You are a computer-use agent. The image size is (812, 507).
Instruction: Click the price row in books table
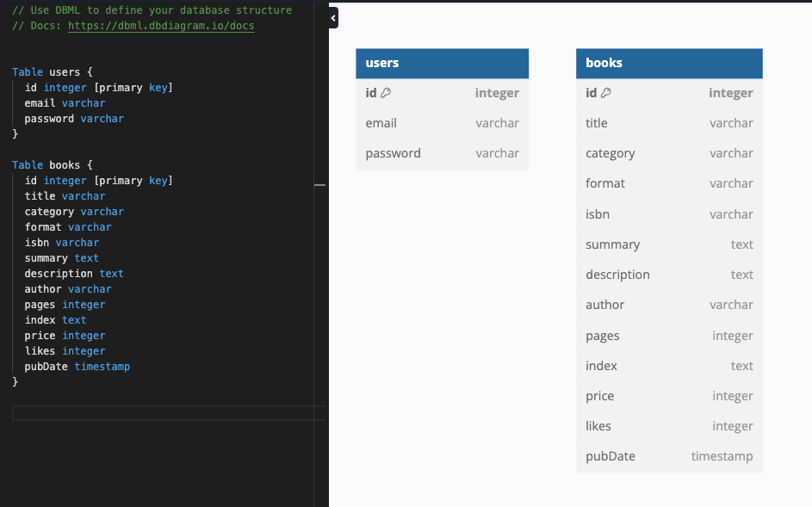pos(669,396)
